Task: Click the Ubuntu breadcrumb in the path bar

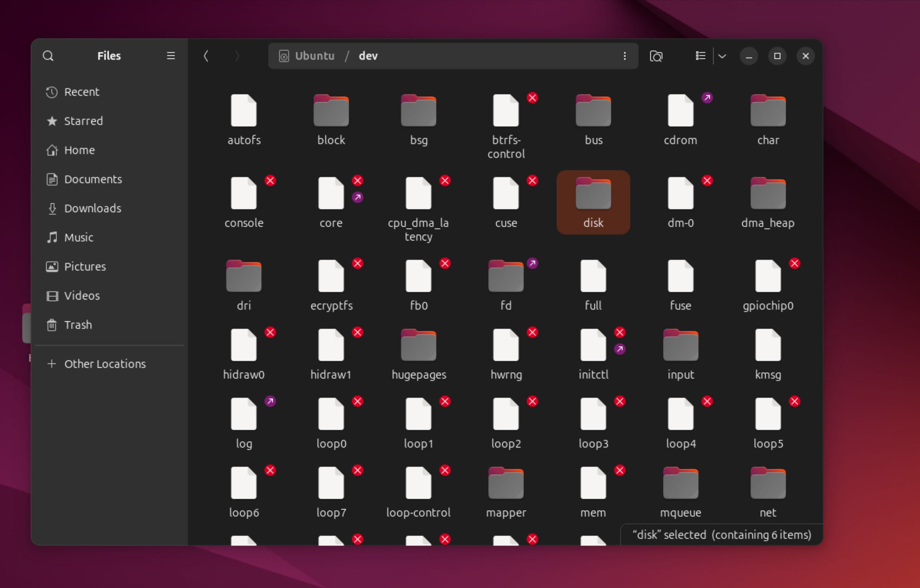Action: click(x=314, y=56)
